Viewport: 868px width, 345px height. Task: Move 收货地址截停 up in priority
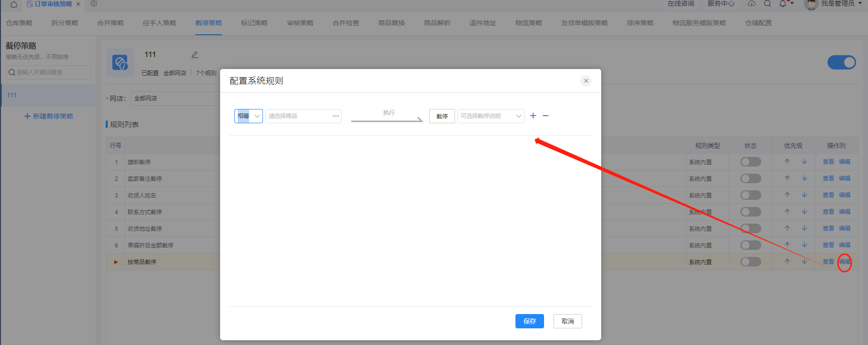tap(787, 228)
